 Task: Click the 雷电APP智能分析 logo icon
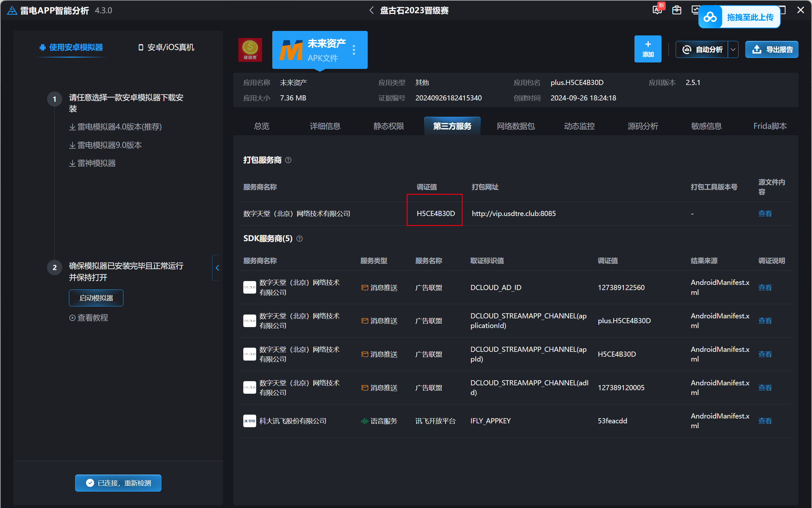coord(12,10)
